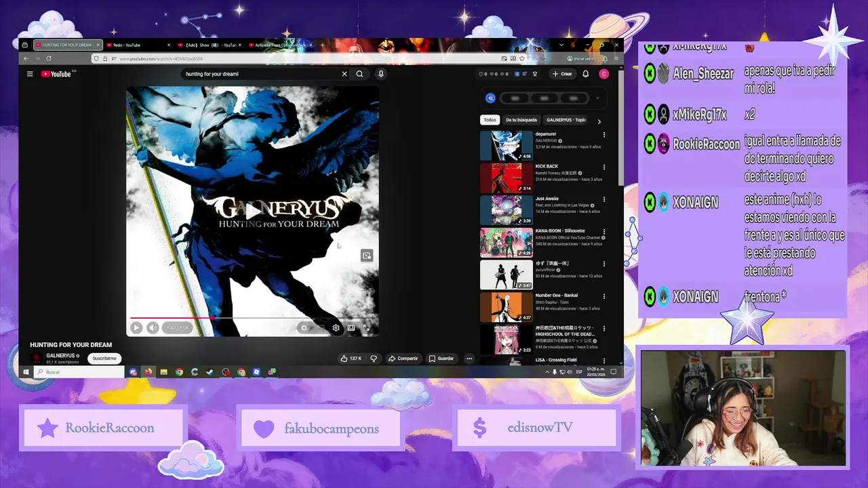Dislike the video with thumbs down
This screenshot has height=488, width=868.
(373, 359)
